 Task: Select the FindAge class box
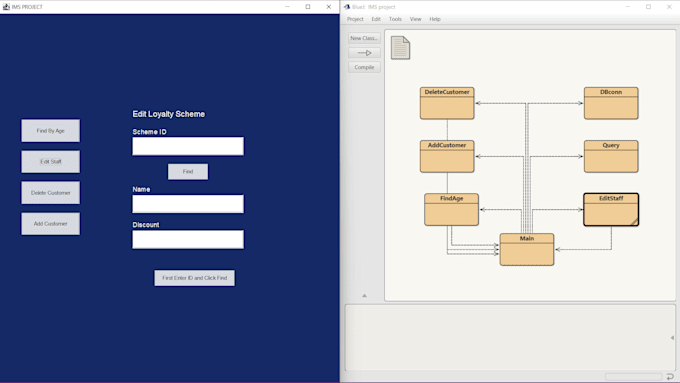[451, 210]
